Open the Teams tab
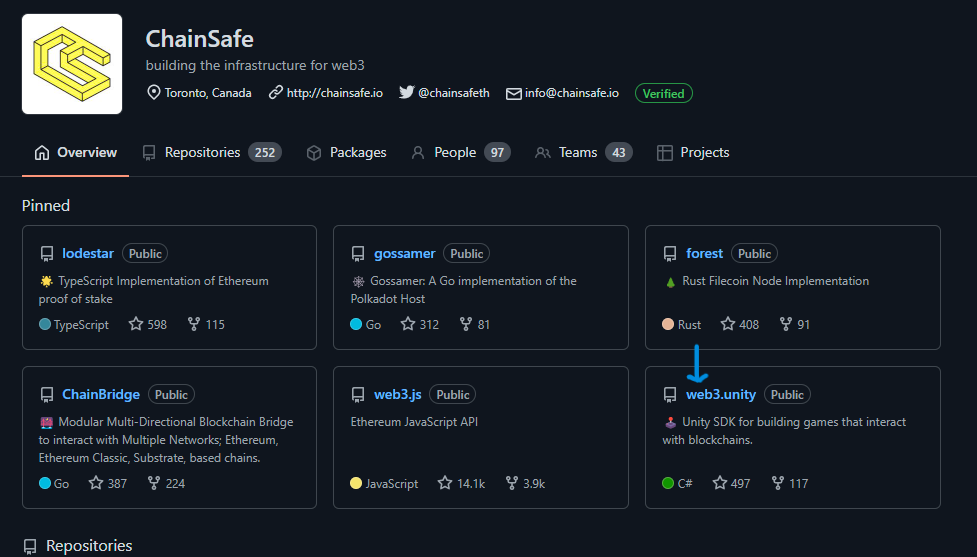The image size is (977, 557). (x=584, y=153)
